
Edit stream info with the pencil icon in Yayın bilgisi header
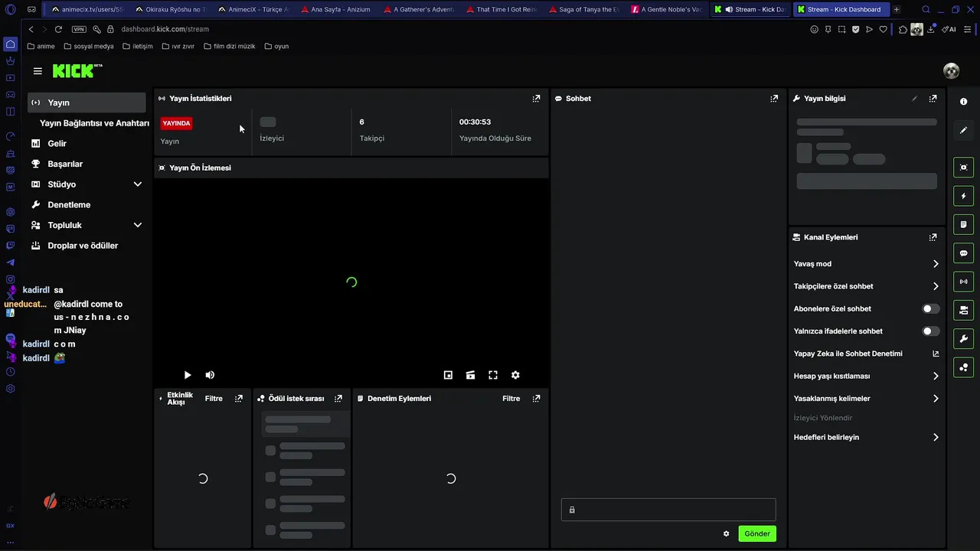tap(914, 99)
